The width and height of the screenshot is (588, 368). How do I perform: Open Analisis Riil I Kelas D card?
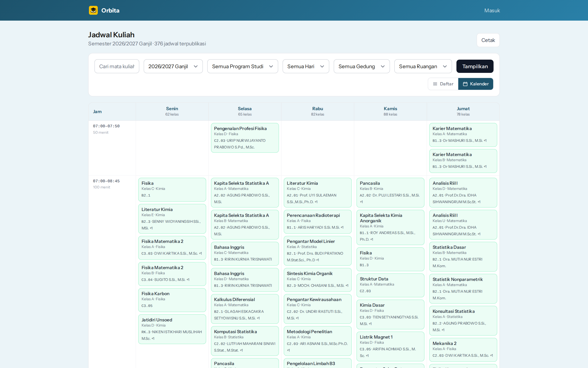(x=463, y=193)
